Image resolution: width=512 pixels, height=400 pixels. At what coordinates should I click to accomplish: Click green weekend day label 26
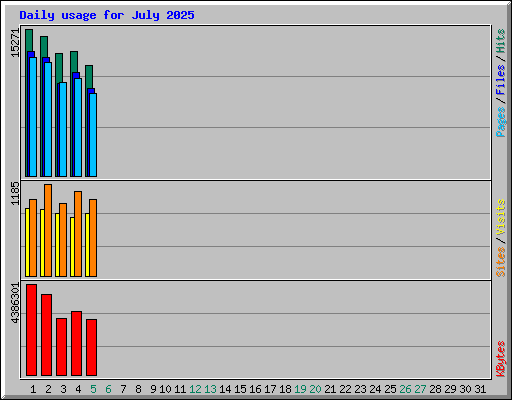405,389
